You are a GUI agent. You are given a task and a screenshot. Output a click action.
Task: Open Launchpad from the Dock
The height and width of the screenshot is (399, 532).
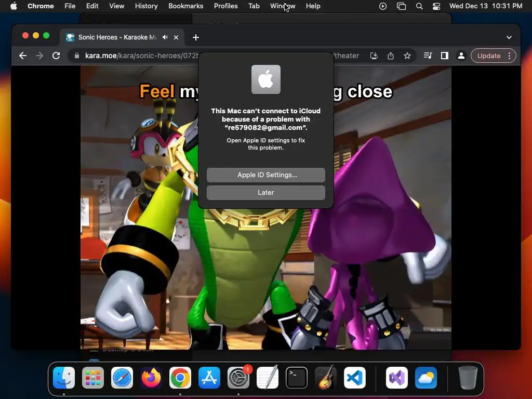pos(93,378)
